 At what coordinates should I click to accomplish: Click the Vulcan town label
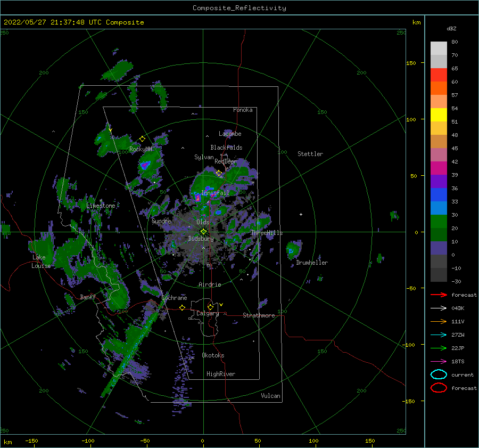[271, 396]
